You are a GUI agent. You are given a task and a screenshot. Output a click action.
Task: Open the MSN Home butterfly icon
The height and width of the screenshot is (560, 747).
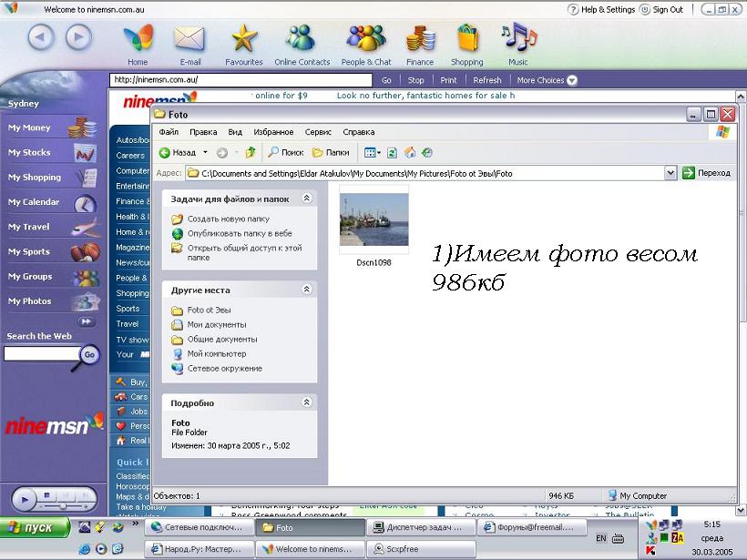[138, 38]
